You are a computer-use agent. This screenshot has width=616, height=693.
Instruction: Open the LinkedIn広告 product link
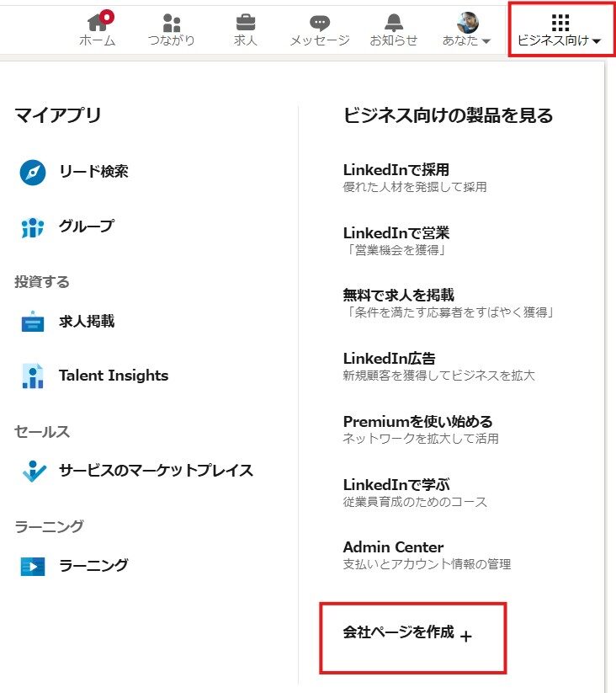390,359
